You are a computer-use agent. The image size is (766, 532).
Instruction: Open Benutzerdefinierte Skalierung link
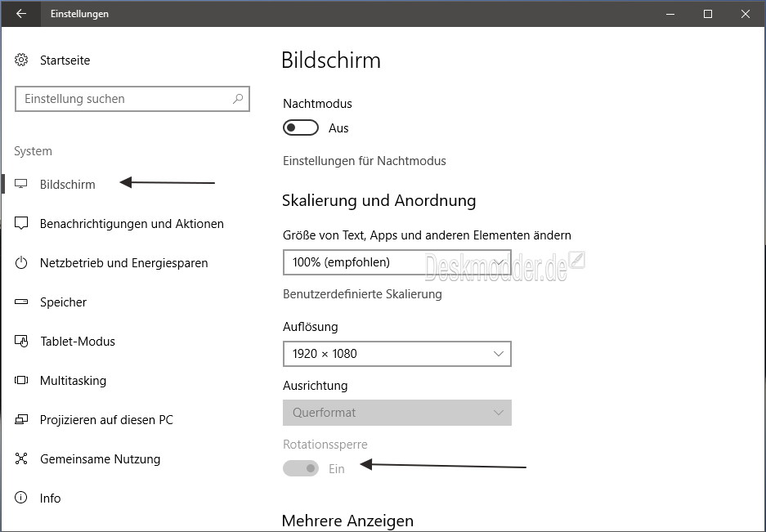tap(362, 294)
